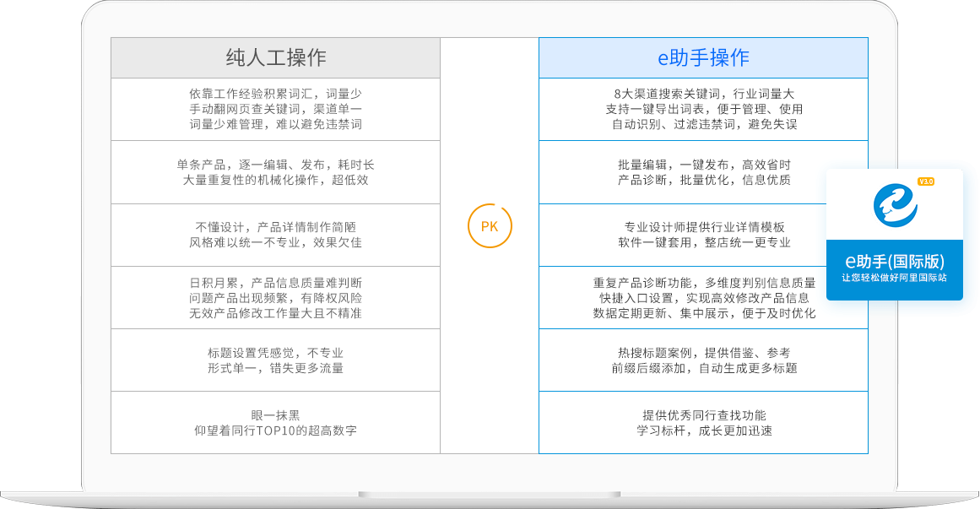Select the 纯人工操作 column header
Screen dimensions: 980x509
(x=275, y=57)
